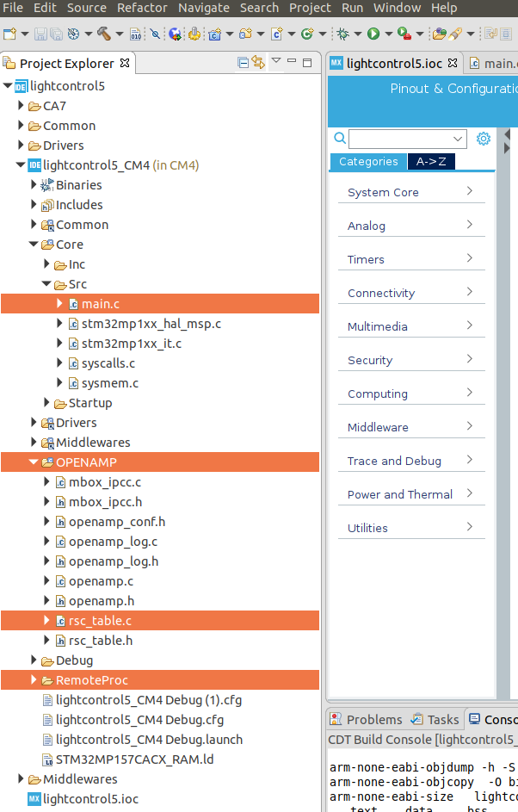Click the Build hammer icon
The height and width of the screenshot is (812, 518).
[104, 34]
